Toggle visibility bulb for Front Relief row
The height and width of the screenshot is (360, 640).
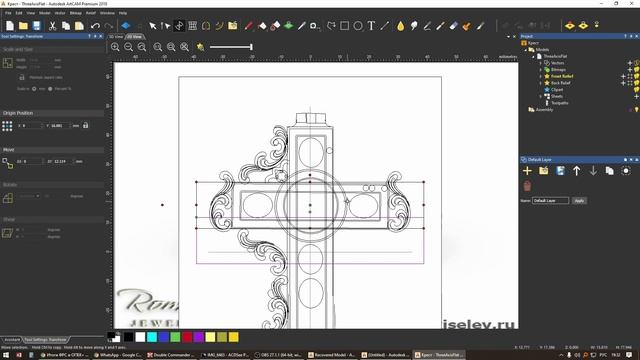[636, 76]
